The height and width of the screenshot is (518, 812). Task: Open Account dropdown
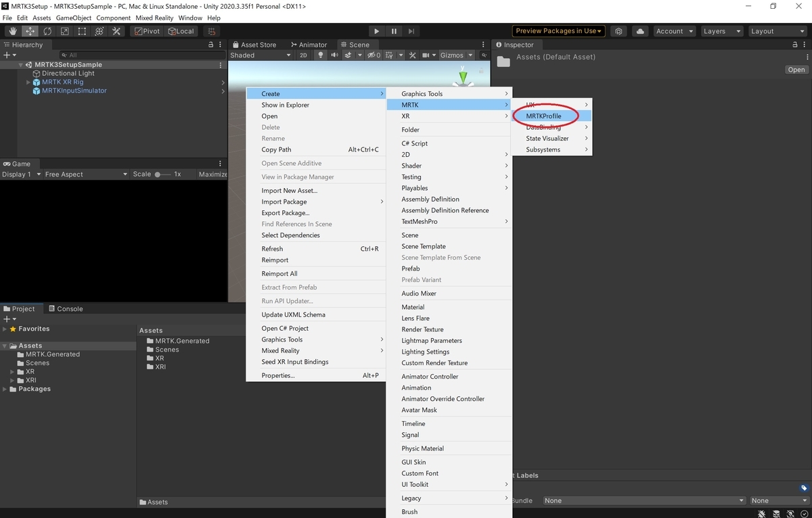(x=674, y=31)
